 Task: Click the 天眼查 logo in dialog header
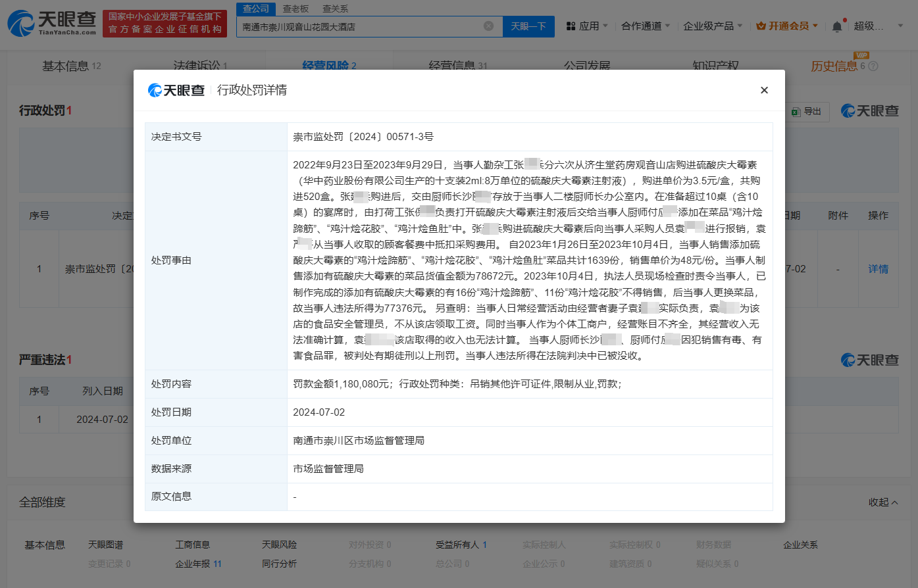[x=176, y=90]
